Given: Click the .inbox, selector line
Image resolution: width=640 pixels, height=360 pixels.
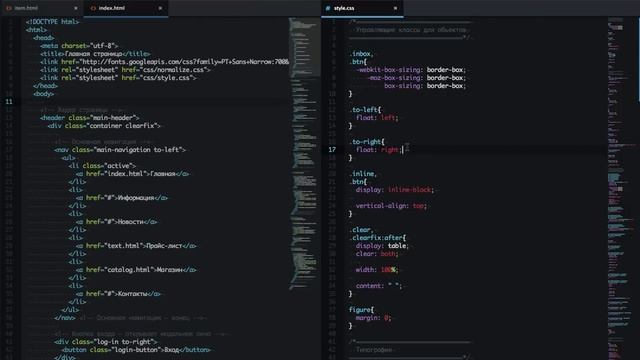Looking at the screenshot, I should [361, 54].
